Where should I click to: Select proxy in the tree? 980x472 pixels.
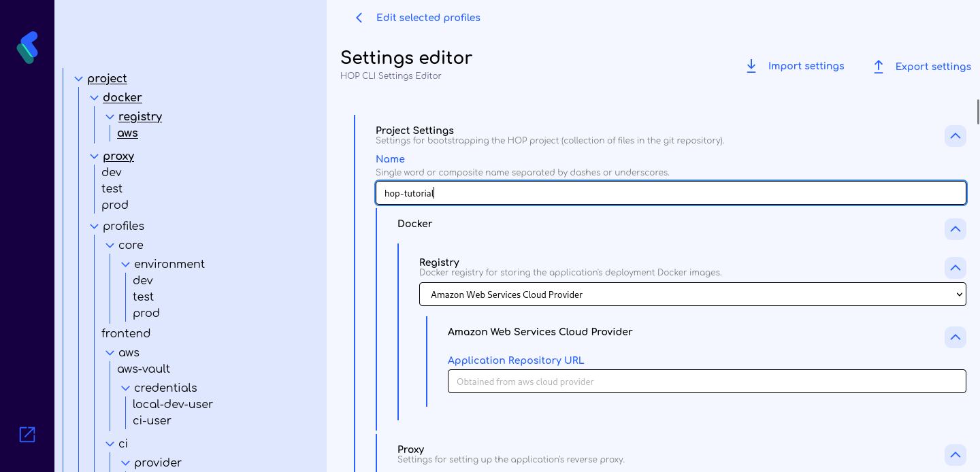118,156
